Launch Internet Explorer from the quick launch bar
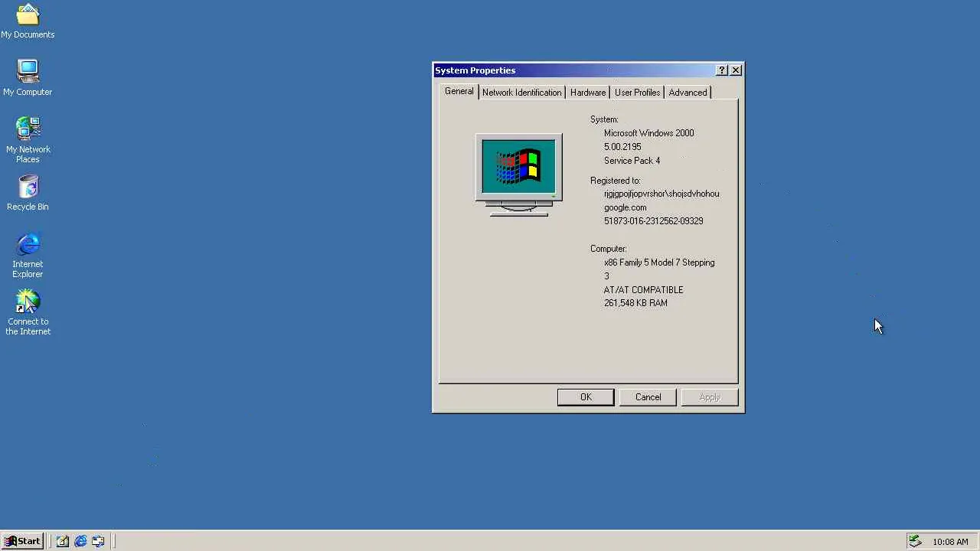The image size is (980, 551). pyautogui.click(x=80, y=541)
